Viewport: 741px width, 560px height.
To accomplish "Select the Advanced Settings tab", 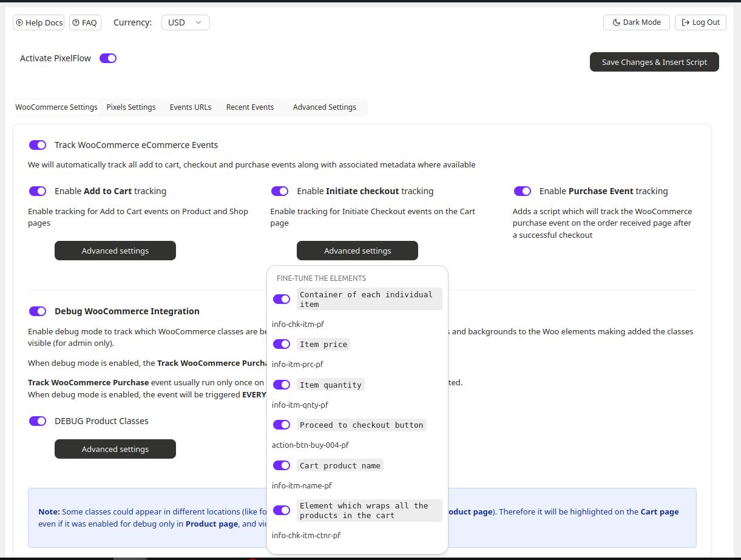I will click(324, 107).
